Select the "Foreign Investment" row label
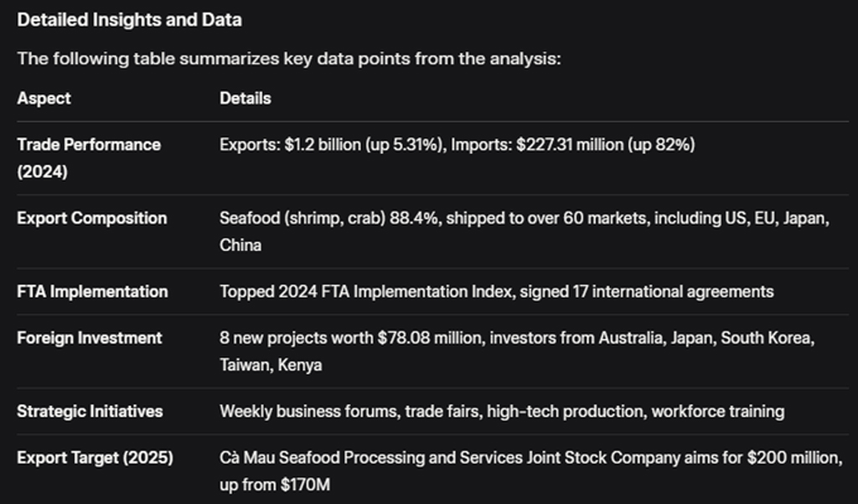 (90, 338)
